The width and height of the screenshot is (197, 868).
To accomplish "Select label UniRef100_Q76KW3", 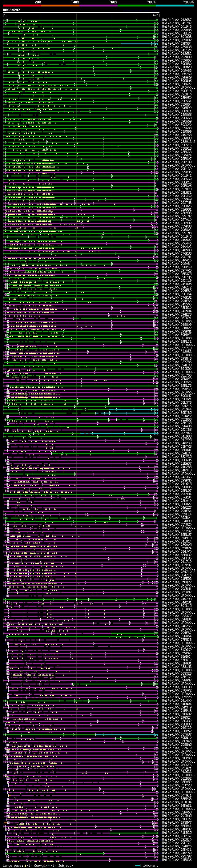I will 177,253.
